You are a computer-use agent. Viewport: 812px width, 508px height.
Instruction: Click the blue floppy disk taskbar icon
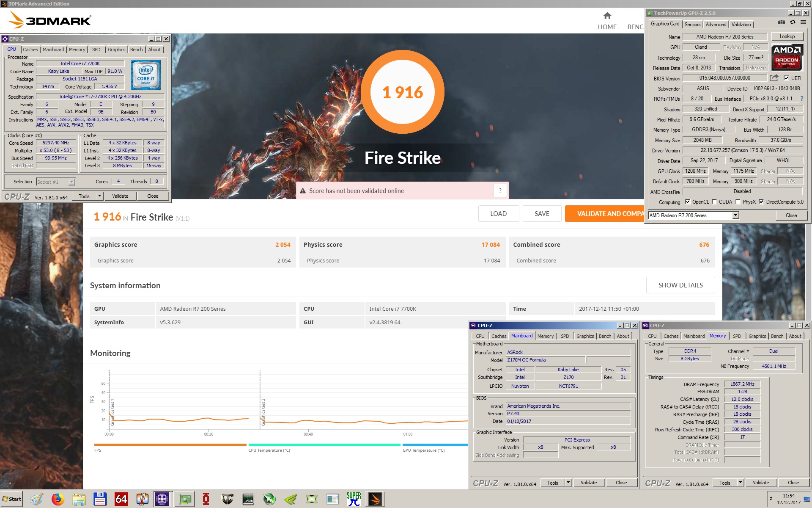(x=100, y=500)
